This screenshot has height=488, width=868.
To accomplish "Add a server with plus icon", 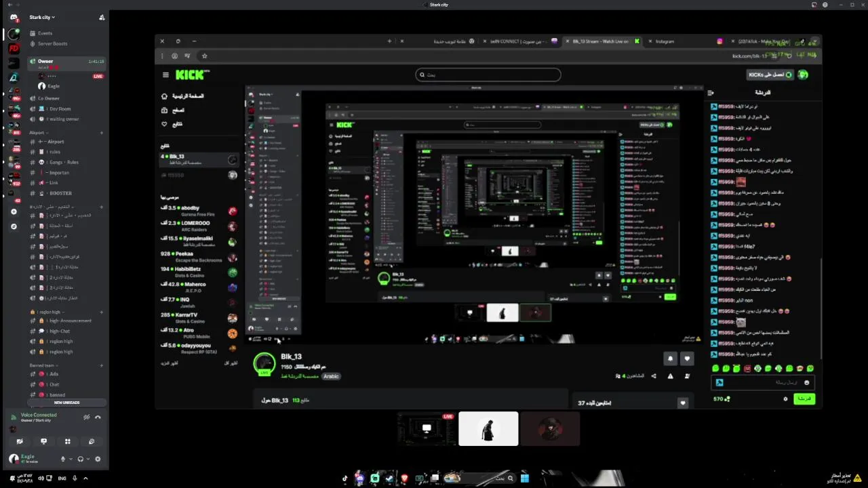I will (14, 211).
